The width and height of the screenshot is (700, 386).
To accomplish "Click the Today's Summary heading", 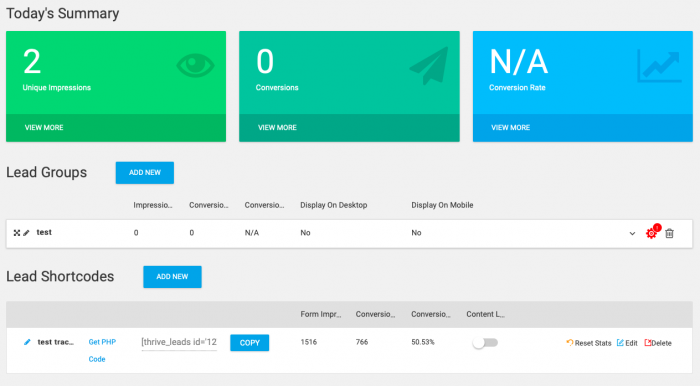I will 62,13.
